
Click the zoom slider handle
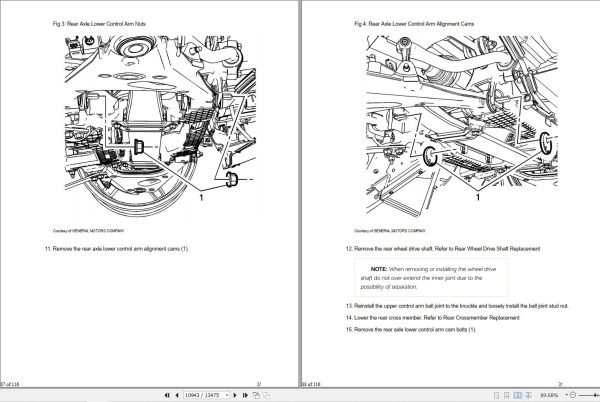click(595, 395)
